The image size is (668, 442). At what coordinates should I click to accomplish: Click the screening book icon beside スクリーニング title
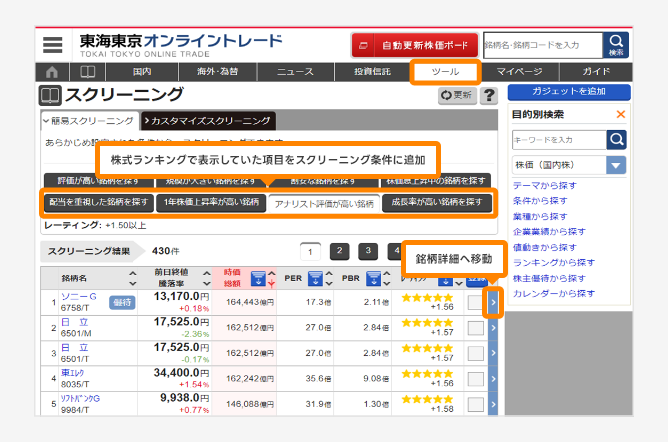[50, 95]
